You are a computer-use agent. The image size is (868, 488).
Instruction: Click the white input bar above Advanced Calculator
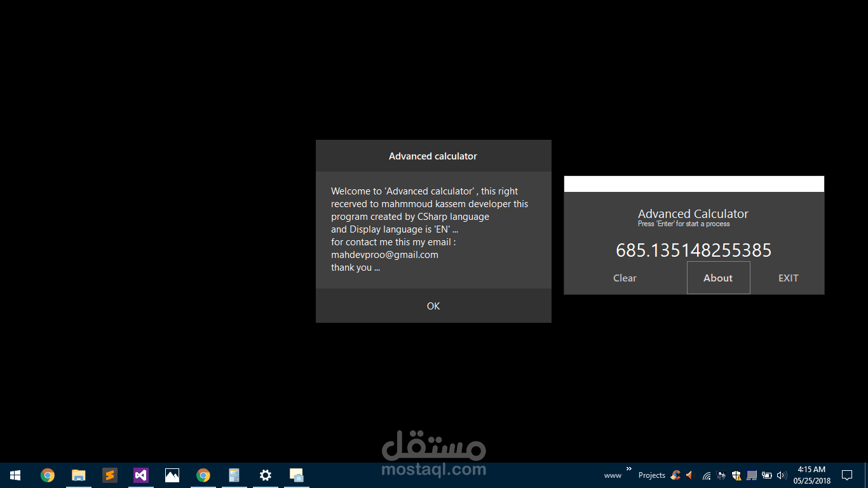694,184
